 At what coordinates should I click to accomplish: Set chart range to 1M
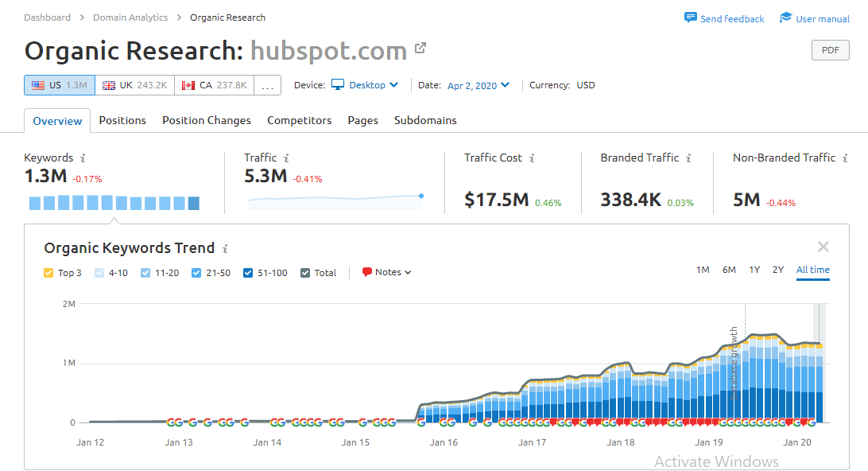703,270
